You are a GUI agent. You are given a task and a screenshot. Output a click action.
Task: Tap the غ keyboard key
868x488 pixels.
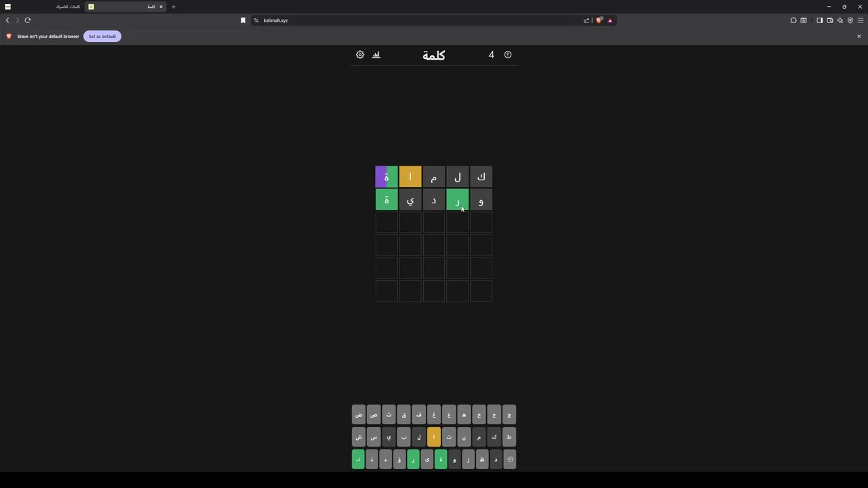[434, 415]
